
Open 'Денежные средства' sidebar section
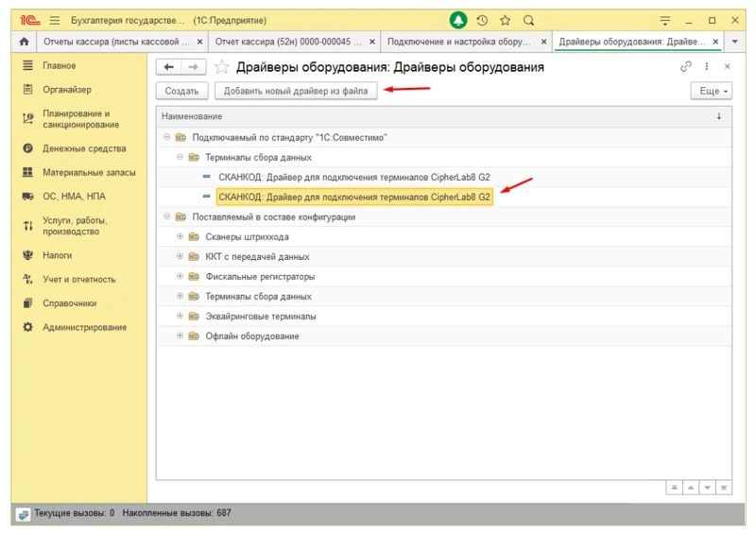click(x=83, y=148)
